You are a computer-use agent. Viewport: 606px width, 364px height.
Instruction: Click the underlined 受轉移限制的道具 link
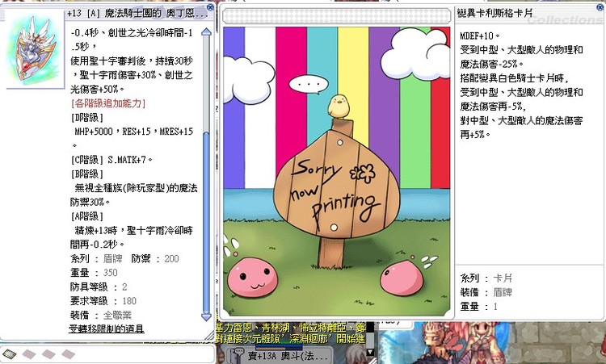coord(107,328)
